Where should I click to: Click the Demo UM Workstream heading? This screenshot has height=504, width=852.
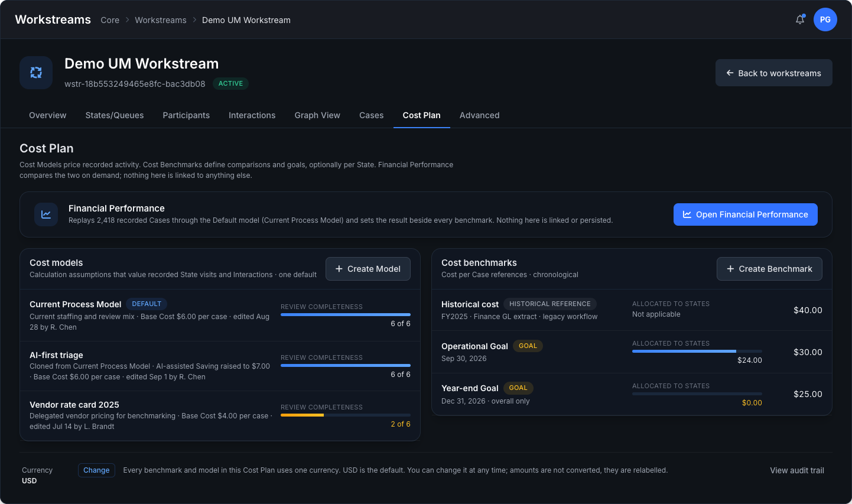[141, 63]
